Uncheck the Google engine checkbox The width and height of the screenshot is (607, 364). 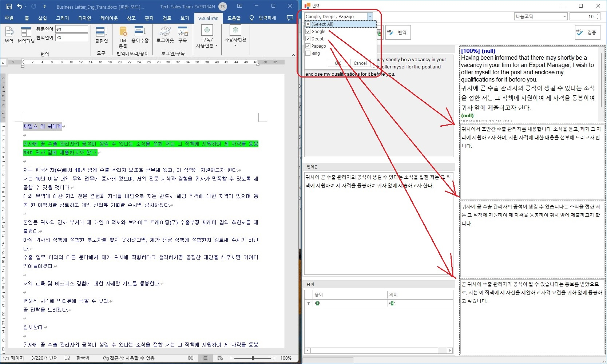[x=308, y=32]
